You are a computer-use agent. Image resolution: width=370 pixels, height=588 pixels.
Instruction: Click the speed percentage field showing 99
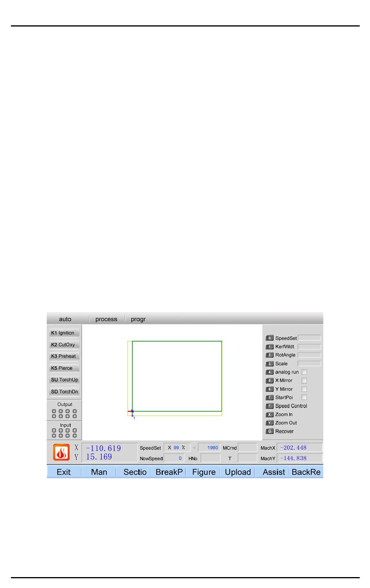[x=176, y=448]
